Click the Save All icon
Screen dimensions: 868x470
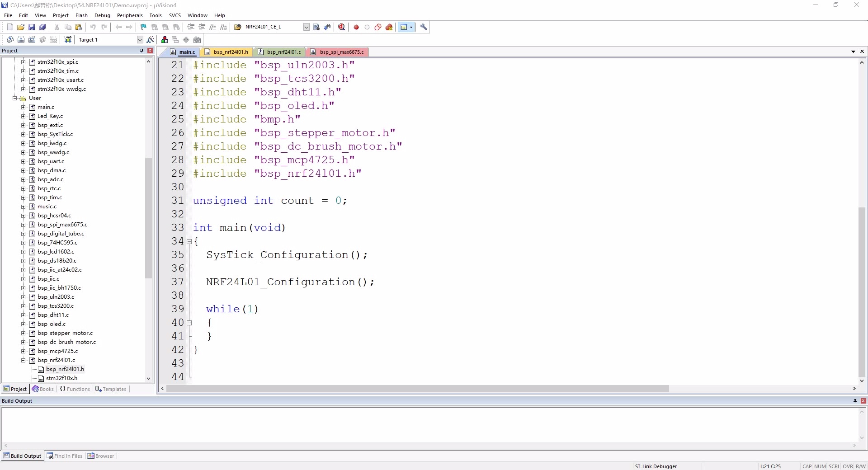(42, 27)
